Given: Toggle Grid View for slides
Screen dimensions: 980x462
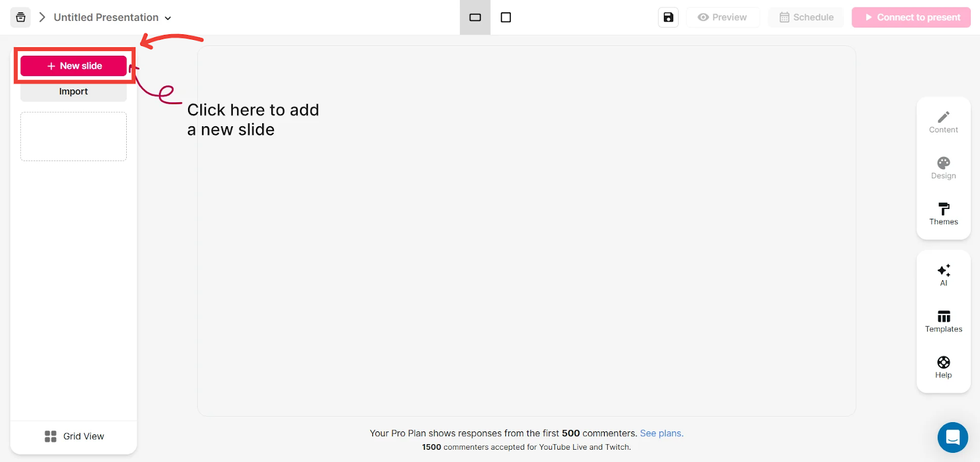Looking at the screenshot, I should click(74, 436).
